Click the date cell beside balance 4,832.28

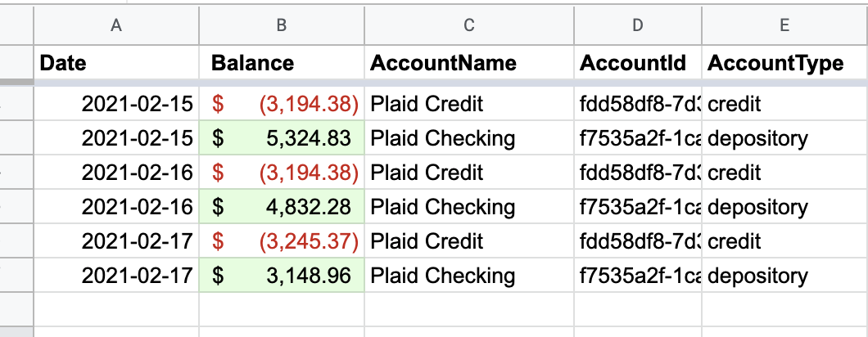click(x=116, y=206)
